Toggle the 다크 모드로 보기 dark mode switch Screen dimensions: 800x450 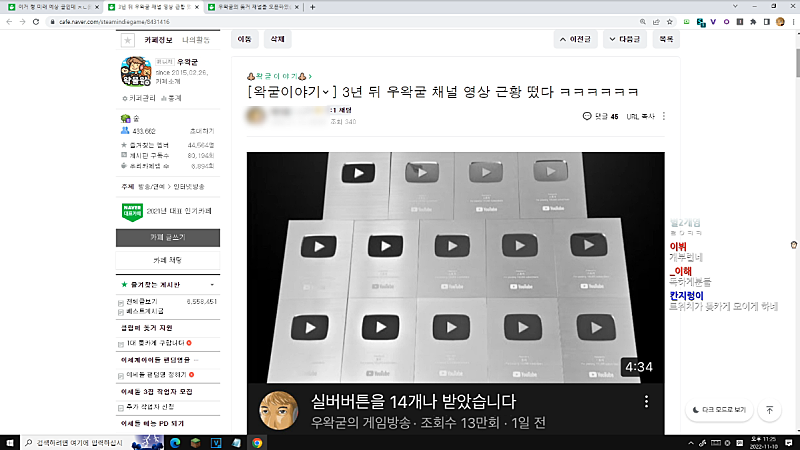[x=718, y=410]
